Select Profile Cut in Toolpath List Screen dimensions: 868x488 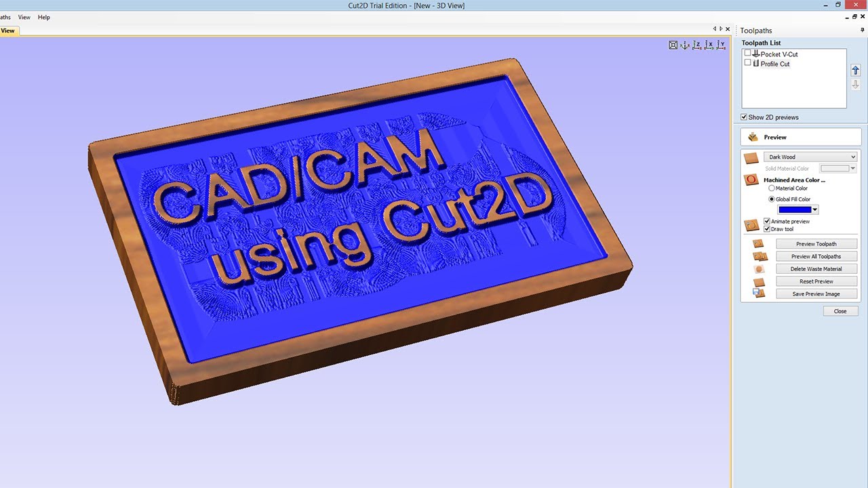[775, 64]
